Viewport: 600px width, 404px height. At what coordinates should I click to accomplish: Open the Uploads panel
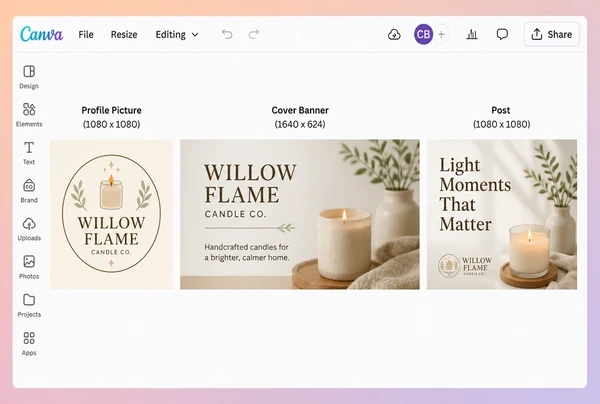click(29, 229)
